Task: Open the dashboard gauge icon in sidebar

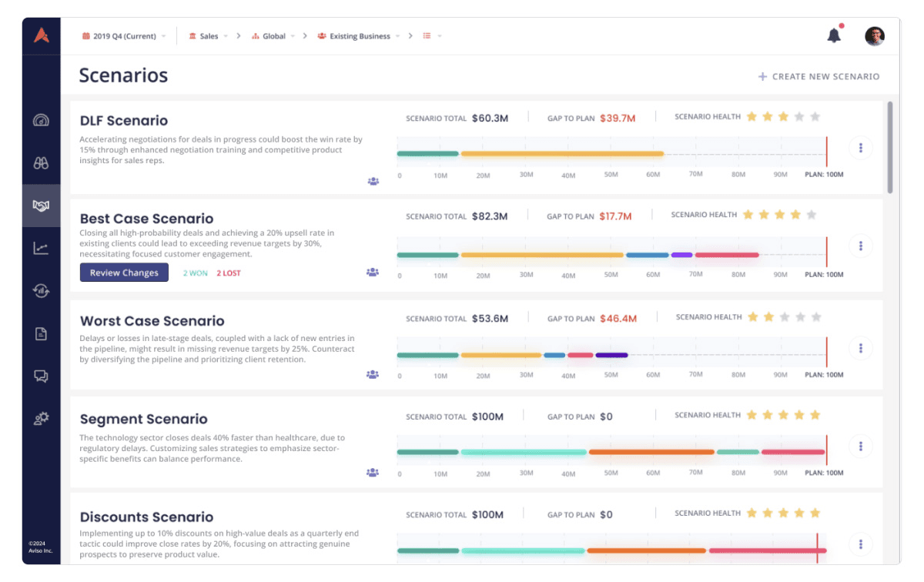Action: (41, 120)
